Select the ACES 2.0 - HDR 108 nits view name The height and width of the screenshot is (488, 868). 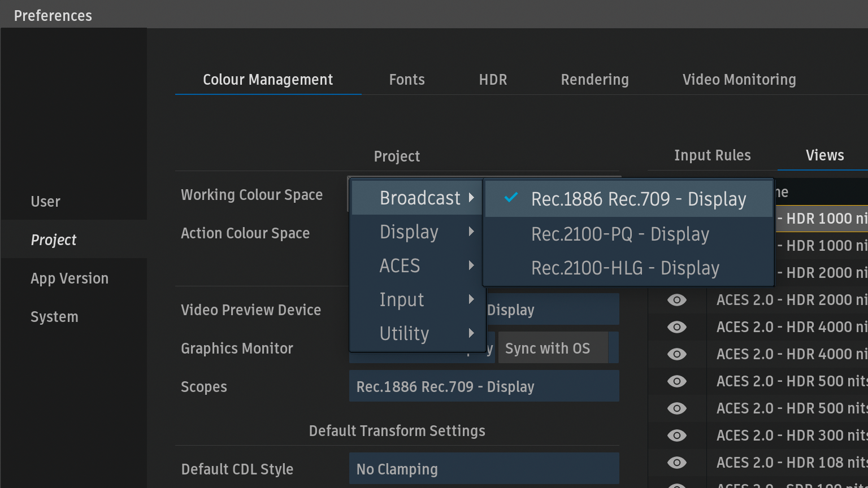coord(792,463)
